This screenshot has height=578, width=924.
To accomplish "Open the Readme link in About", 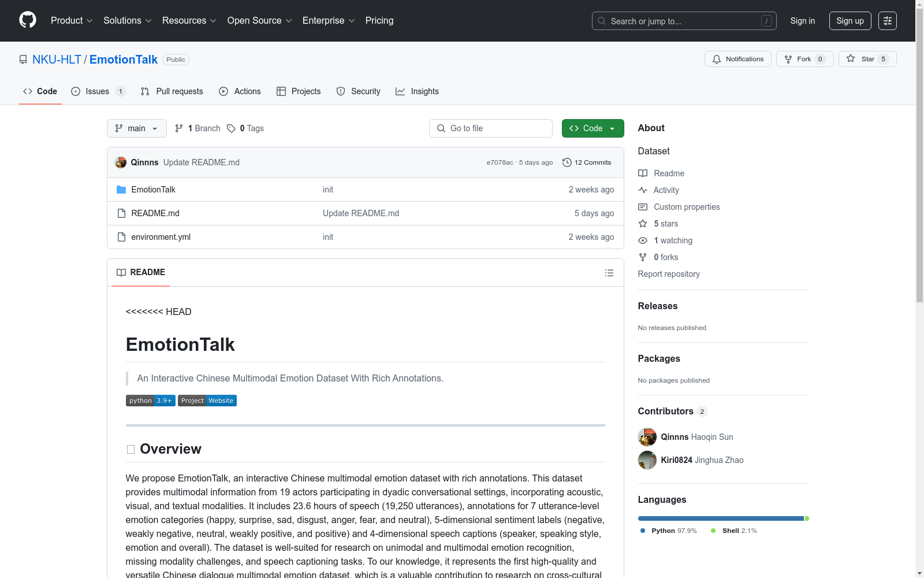I will [x=661, y=173].
